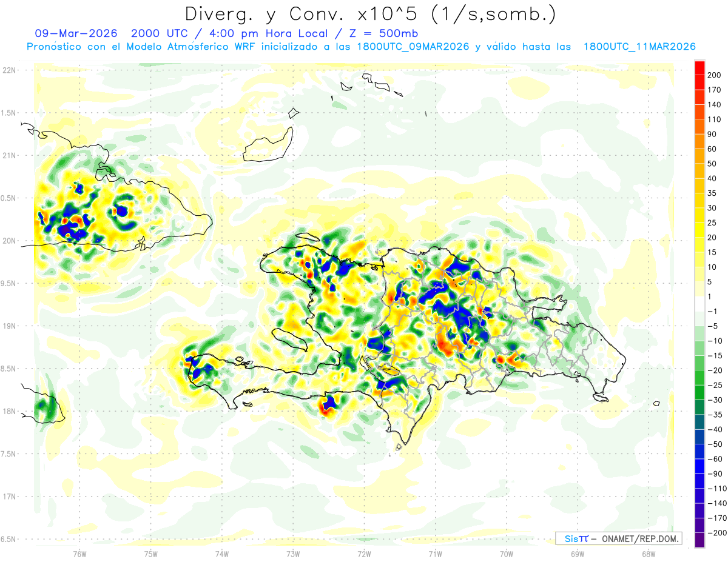The image size is (728, 562).
Task: Click the positive 40 colorbar label
Action: (x=713, y=179)
